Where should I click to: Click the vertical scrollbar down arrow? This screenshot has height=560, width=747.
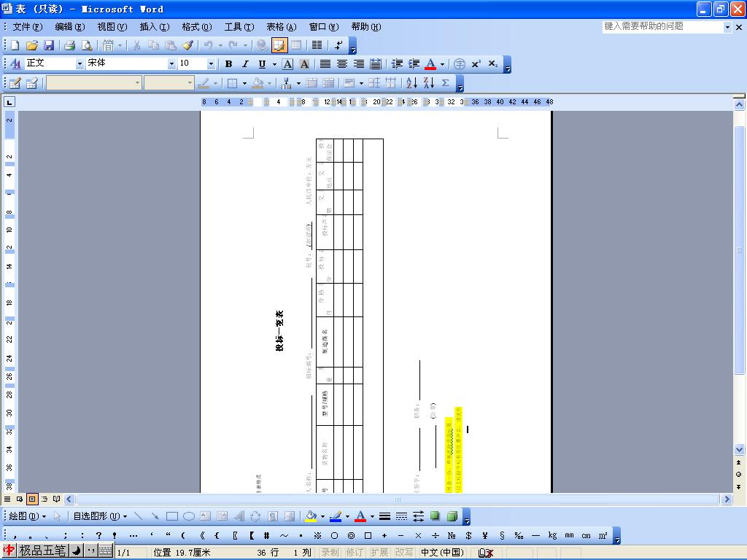click(x=739, y=449)
